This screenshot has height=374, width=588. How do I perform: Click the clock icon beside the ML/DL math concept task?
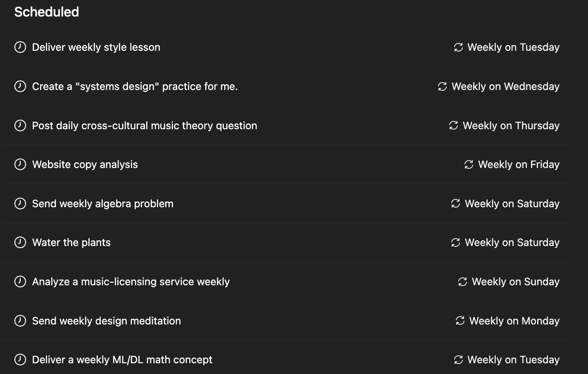click(x=20, y=360)
